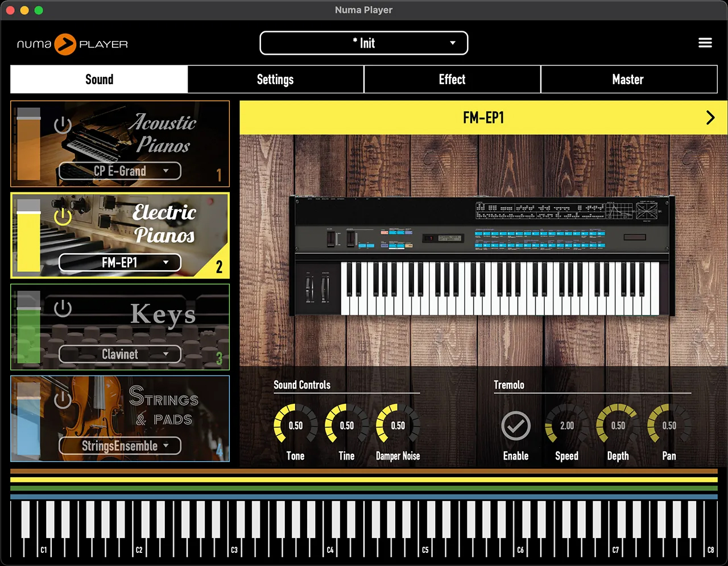Disable the Tremolo effect
728x566 pixels.
[x=516, y=425]
